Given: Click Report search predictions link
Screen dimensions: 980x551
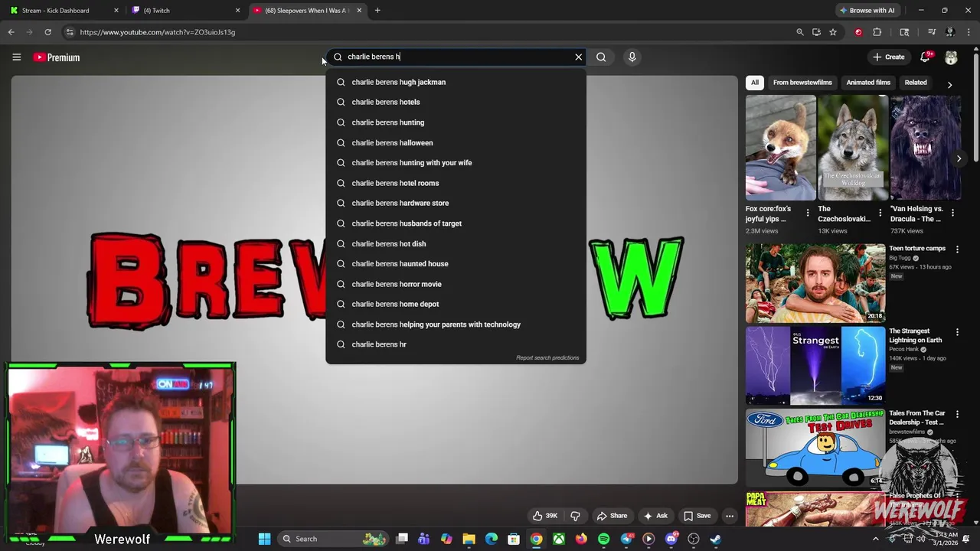Looking at the screenshot, I should click(547, 357).
